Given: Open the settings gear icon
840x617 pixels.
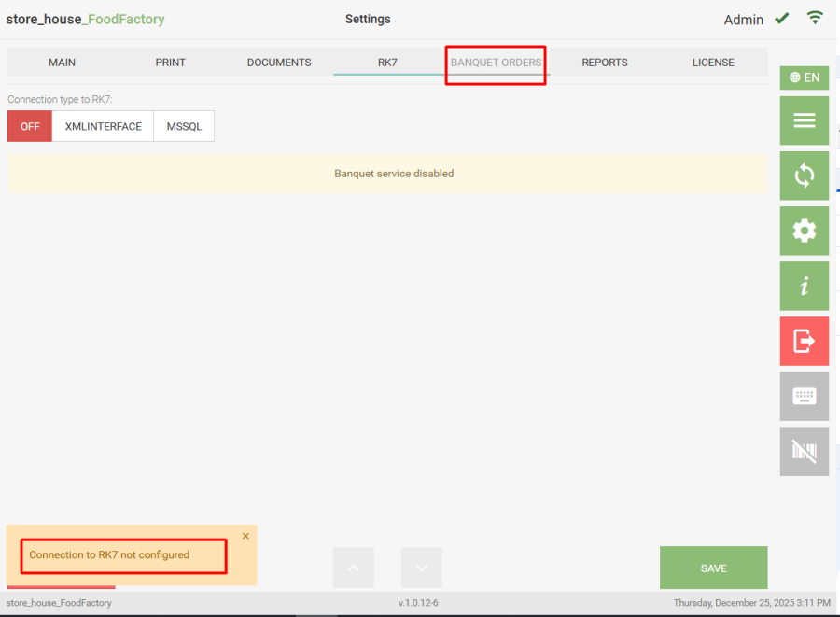Looking at the screenshot, I should point(804,231).
